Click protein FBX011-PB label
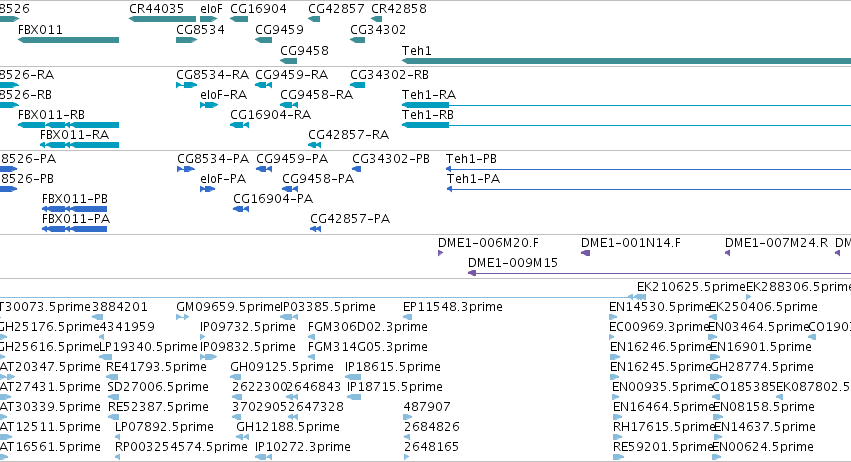 pyautogui.click(x=75, y=199)
